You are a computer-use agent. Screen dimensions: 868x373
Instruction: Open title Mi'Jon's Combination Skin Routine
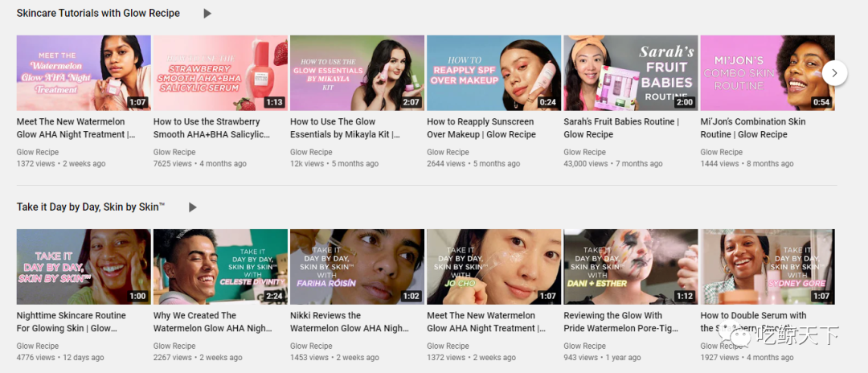point(753,128)
